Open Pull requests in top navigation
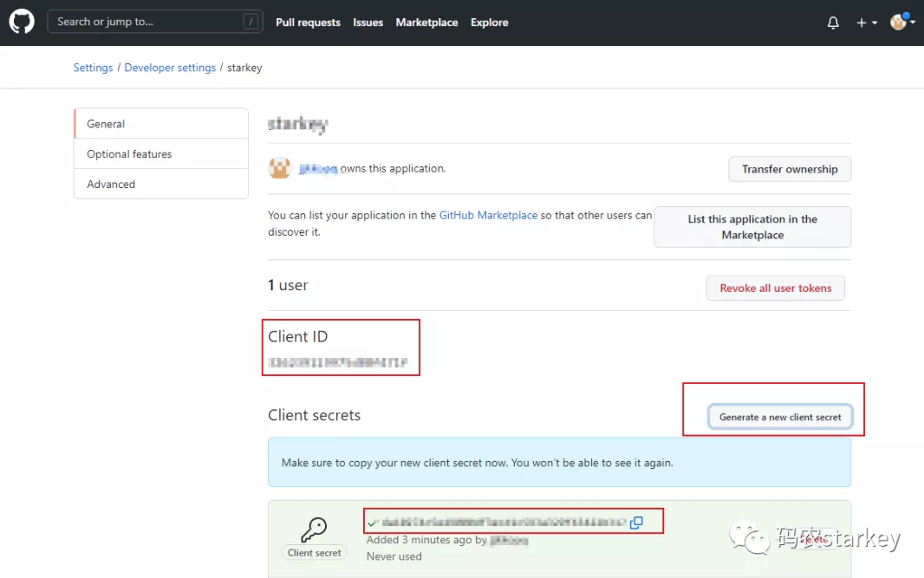The width and height of the screenshot is (924, 578). (308, 23)
